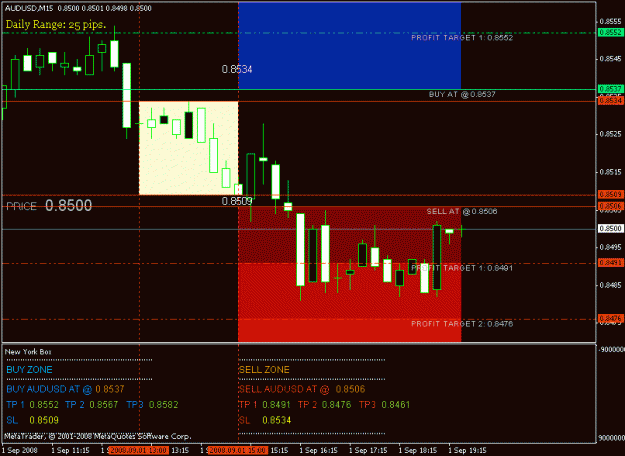625x456 pixels.
Task: Click the '1 Sep 19:15' time axis label
Action: click(x=468, y=450)
